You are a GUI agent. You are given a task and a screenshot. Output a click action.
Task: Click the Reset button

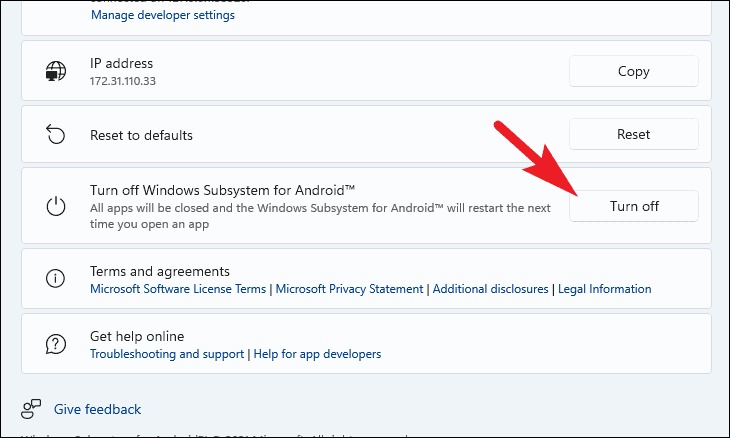(634, 135)
